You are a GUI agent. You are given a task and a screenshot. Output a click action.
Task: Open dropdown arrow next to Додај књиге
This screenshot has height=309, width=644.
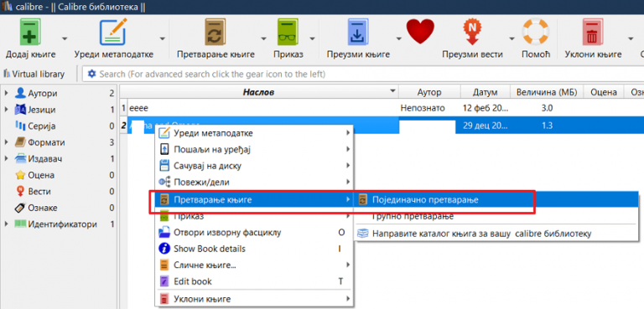pyautogui.click(x=65, y=39)
